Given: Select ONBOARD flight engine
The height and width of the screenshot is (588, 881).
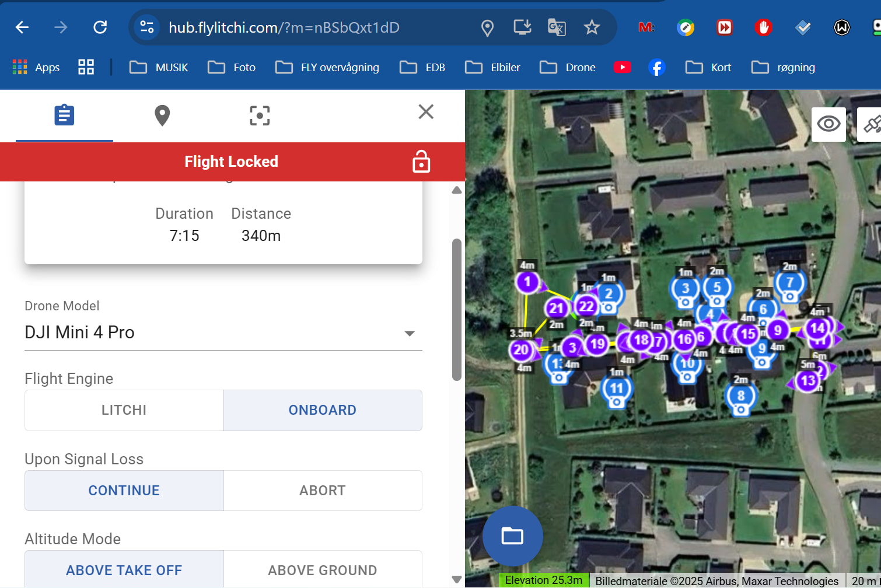Looking at the screenshot, I should click(322, 410).
